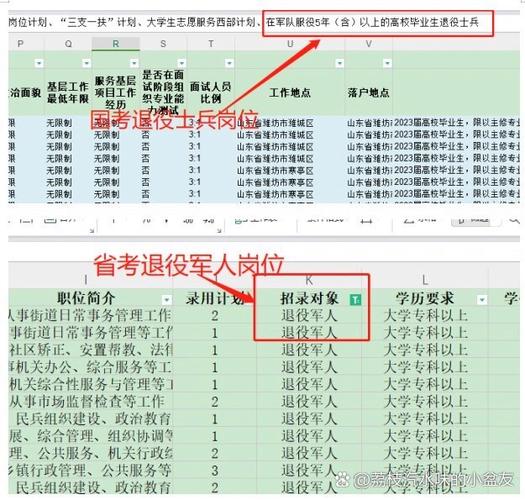This screenshot has width=525, height=500.
Task: Select 大学专科以上 in the 机关综合性服务 row
Action: pos(425,384)
